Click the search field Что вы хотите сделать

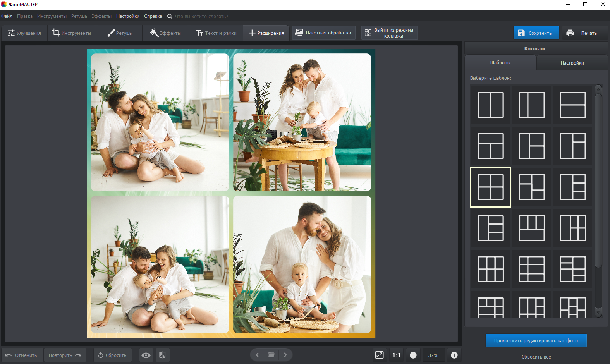(x=201, y=16)
